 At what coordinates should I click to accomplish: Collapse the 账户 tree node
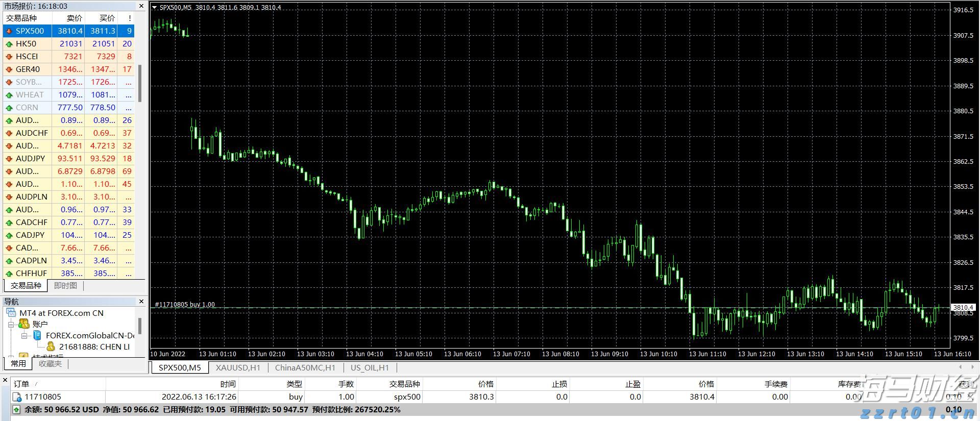[x=11, y=324]
